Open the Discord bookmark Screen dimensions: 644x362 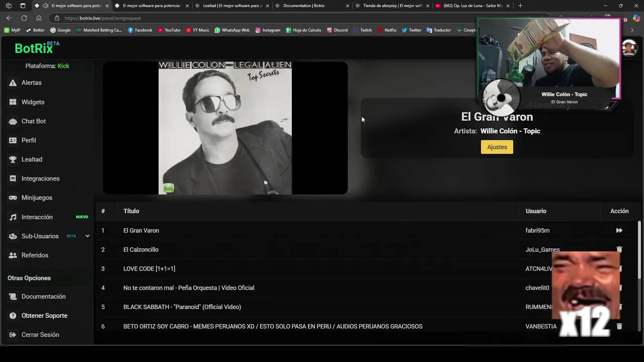[337, 30]
